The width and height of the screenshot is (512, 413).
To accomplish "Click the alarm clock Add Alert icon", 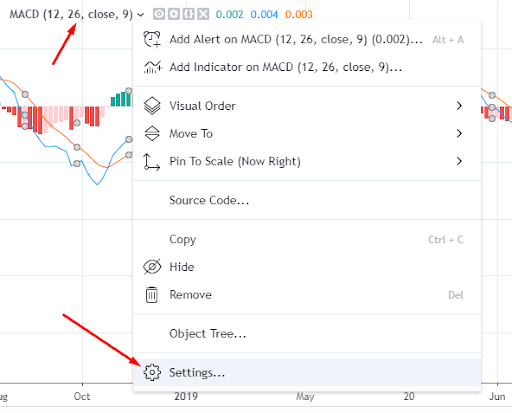I will 152,39.
